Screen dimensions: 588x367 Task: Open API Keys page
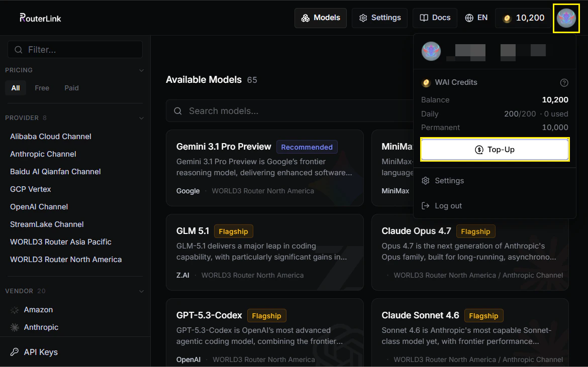[x=41, y=352]
